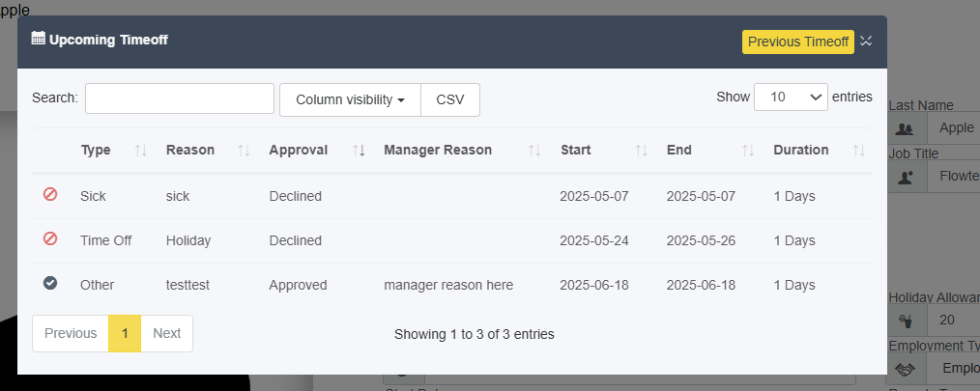Sort by Start date column arrows

coord(641,151)
